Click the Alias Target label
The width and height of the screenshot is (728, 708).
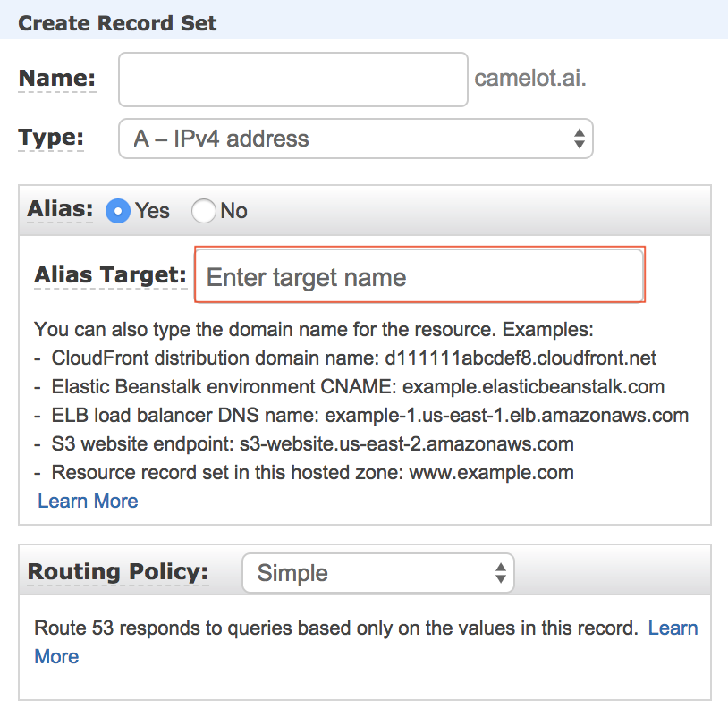click(110, 275)
